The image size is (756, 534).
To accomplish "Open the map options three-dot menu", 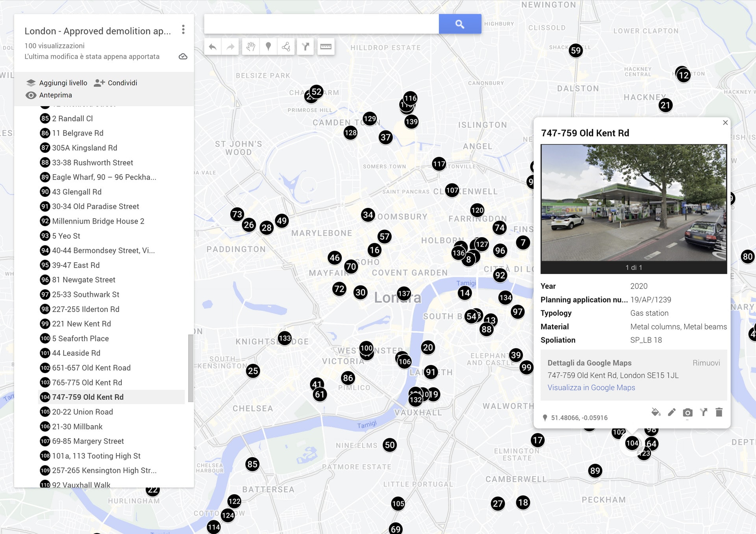I will tap(183, 30).
